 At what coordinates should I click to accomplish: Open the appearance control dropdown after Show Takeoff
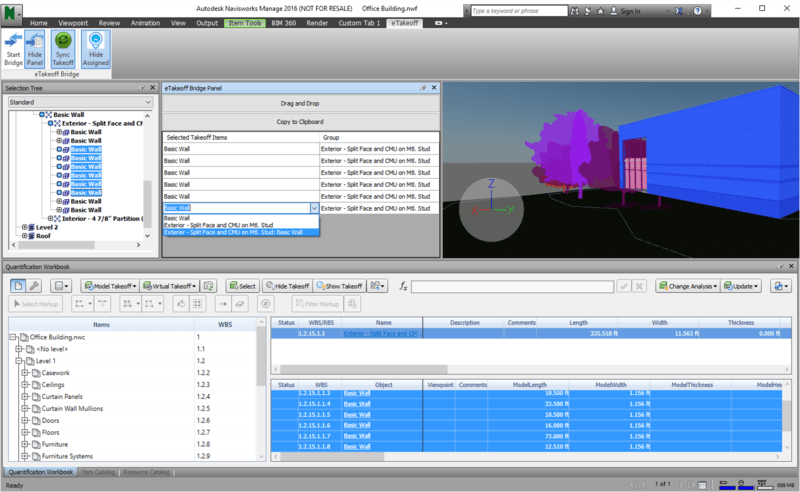click(x=377, y=286)
